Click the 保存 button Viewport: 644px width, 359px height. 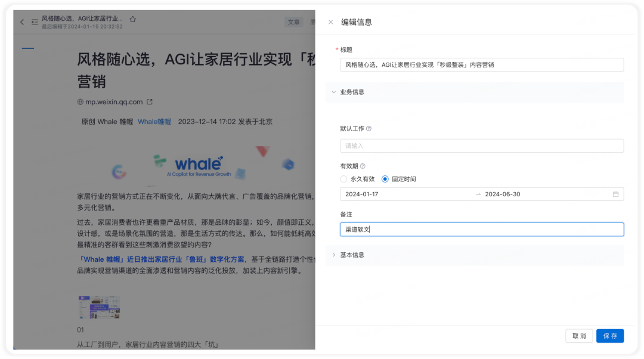coord(610,336)
